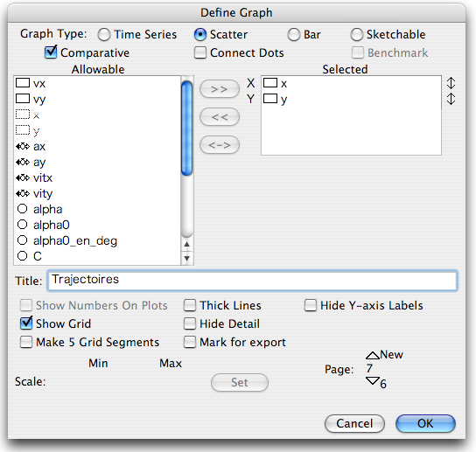
Task: Click the Allowable list scroll down arrow
Action: click(x=187, y=259)
